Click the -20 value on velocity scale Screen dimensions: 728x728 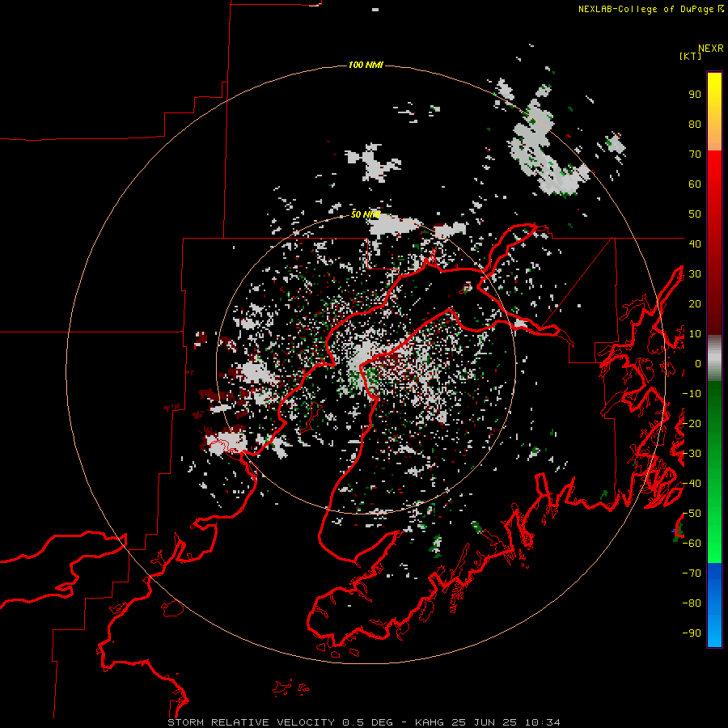coord(692,424)
